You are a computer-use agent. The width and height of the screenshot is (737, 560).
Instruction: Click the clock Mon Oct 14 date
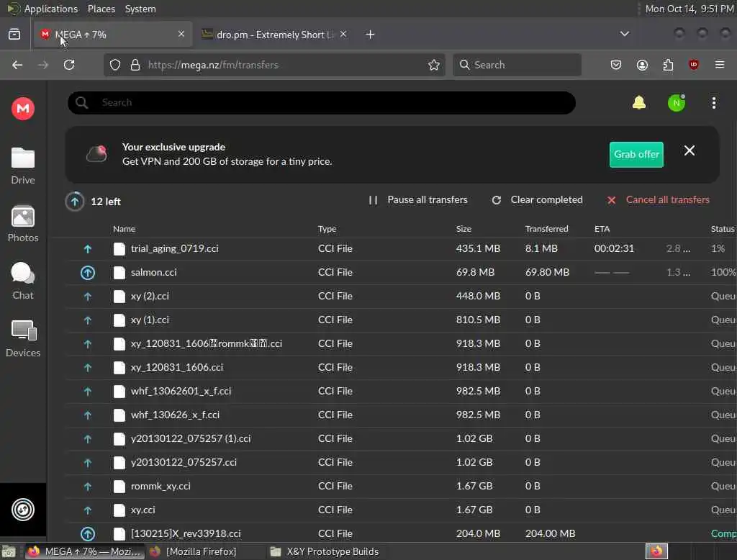click(689, 9)
